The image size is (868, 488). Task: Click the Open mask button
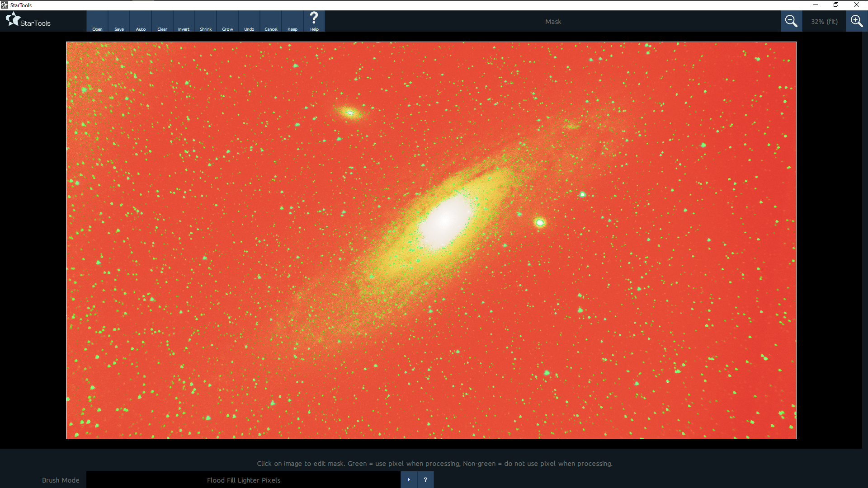[x=97, y=21]
